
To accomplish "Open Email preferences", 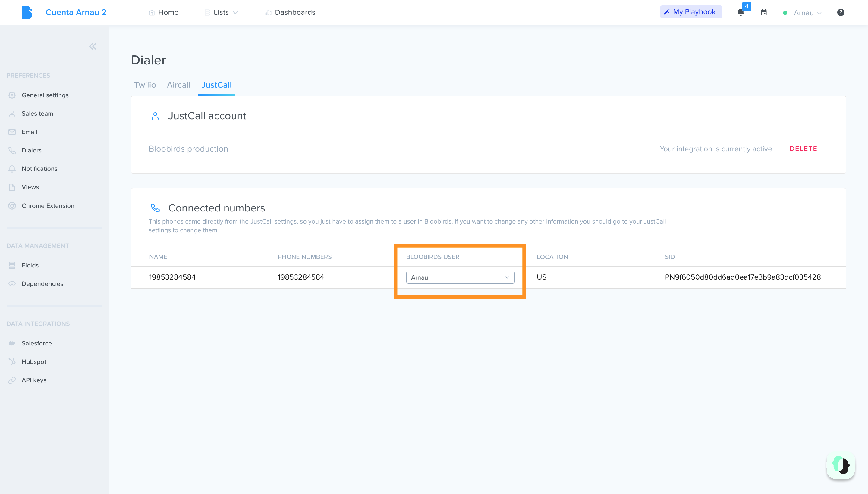I will pyautogui.click(x=30, y=132).
